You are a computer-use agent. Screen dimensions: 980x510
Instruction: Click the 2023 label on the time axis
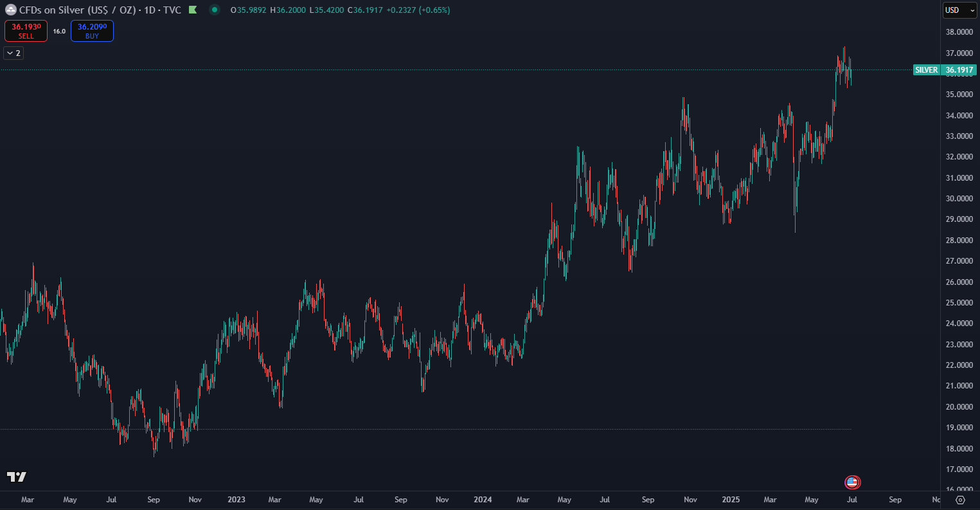click(236, 500)
